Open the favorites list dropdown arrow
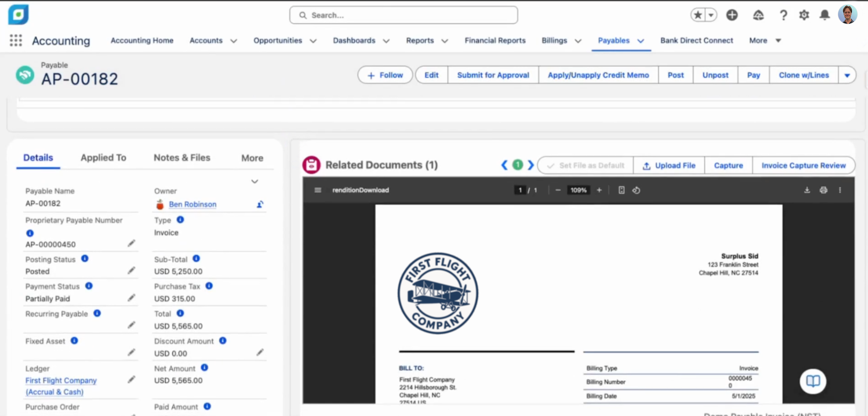The width and height of the screenshot is (868, 416). pos(711,15)
